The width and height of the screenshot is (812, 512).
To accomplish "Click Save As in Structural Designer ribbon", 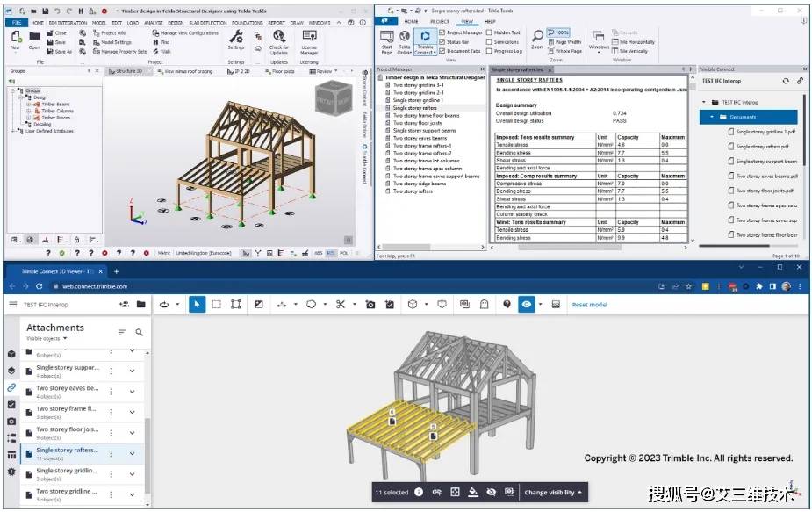I will (60, 52).
